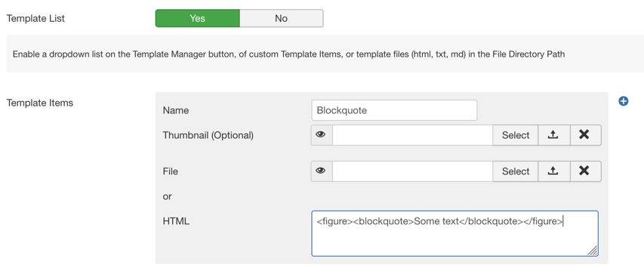Click Select button for Thumbnail
644x274 pixels.
[x=516, y=135]
